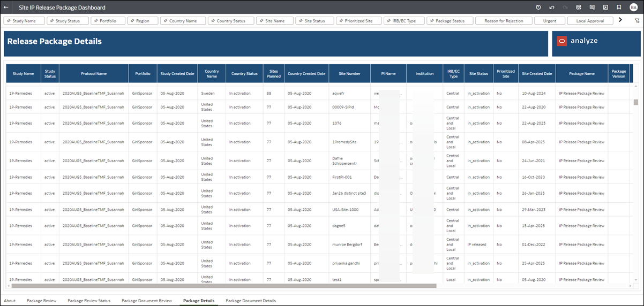Switch to the Package Review Status tab
Viewport: 644px width, 306px height.
(x=89, y=301)
